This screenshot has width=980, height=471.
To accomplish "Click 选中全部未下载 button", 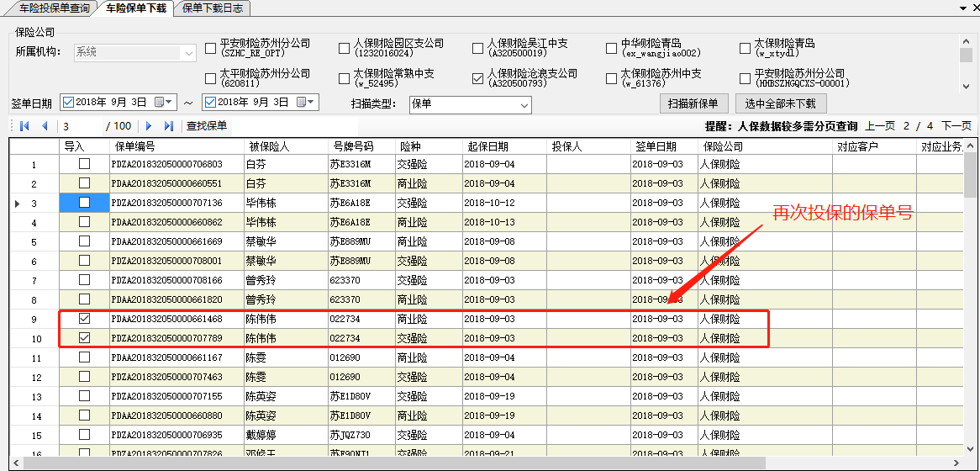I will pyautogui.click(x=781, y=103).
